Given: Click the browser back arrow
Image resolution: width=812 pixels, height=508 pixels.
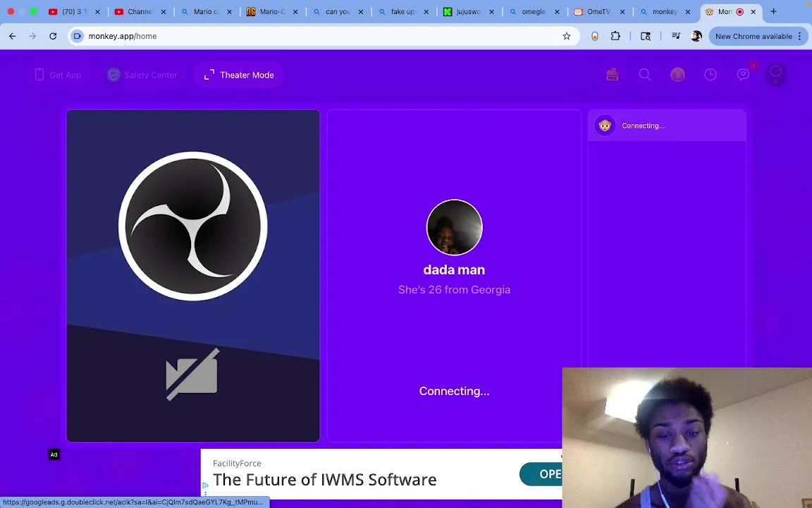Looking at the screenshot, I should (x=13, y=36).
